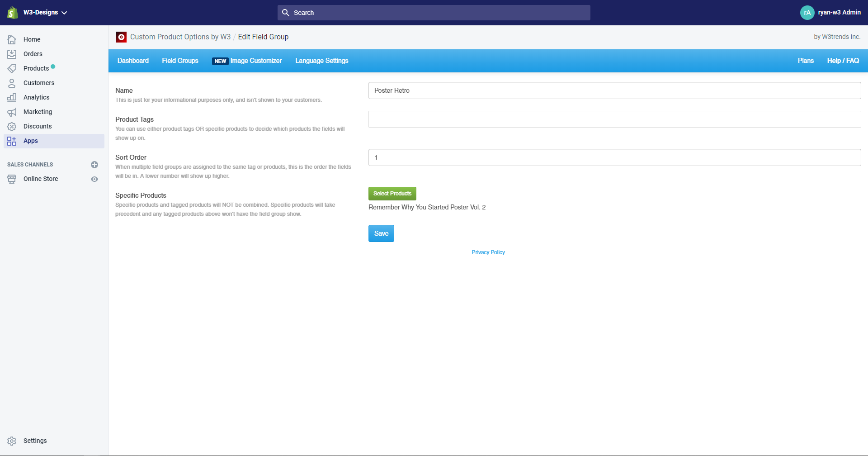
Task: Open the W3-Designs store switcher dropdown
Action: pos(45,13)
